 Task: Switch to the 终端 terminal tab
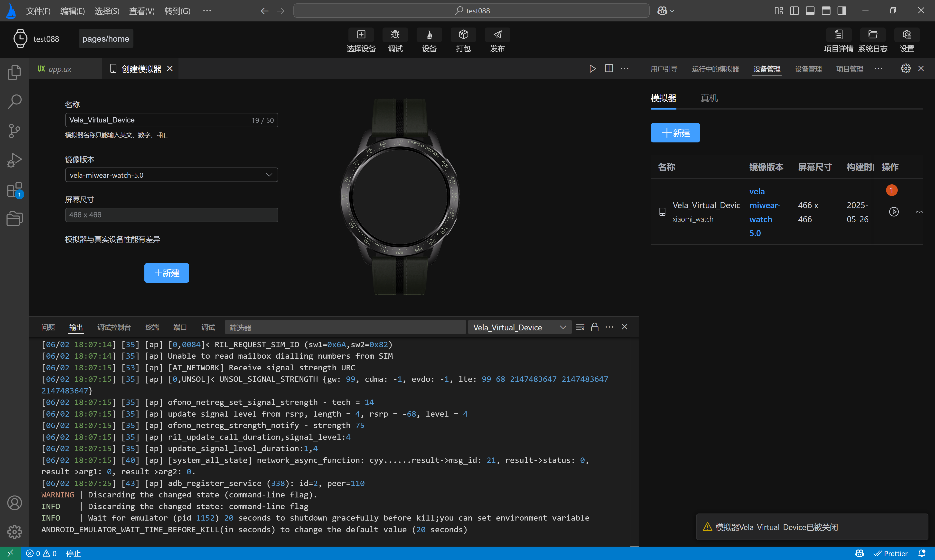[152, 327]
